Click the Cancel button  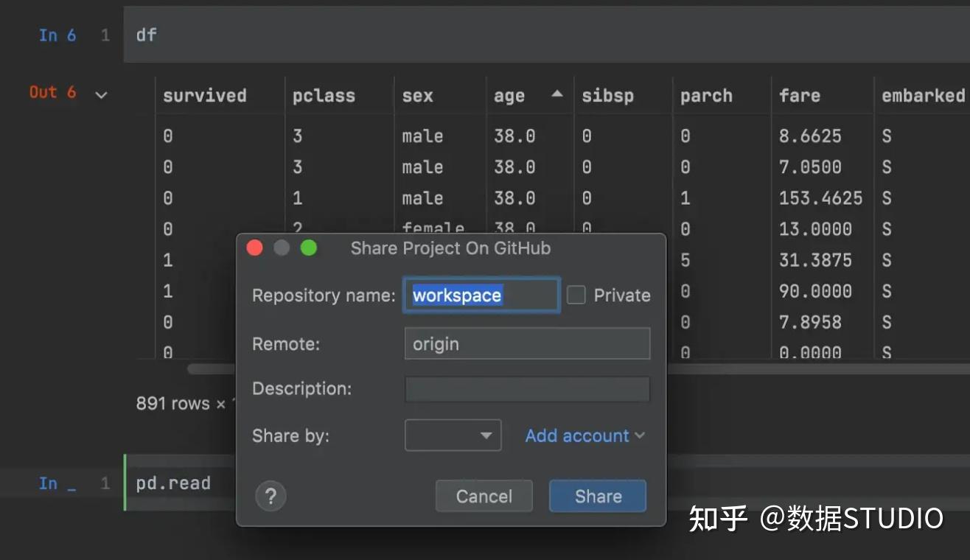pos(484,496)
